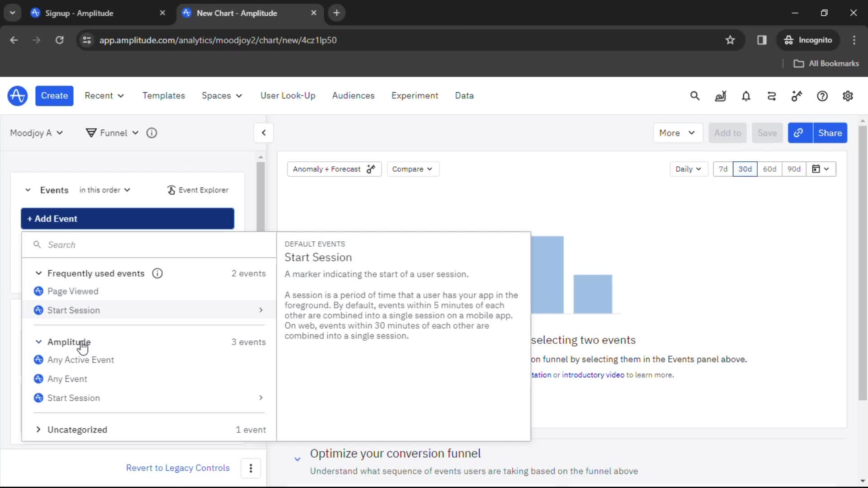The height and width of the screenshot is (488, 868).
Task: Click the Share button
Action: pyautogui.click(x=830, y=133)
